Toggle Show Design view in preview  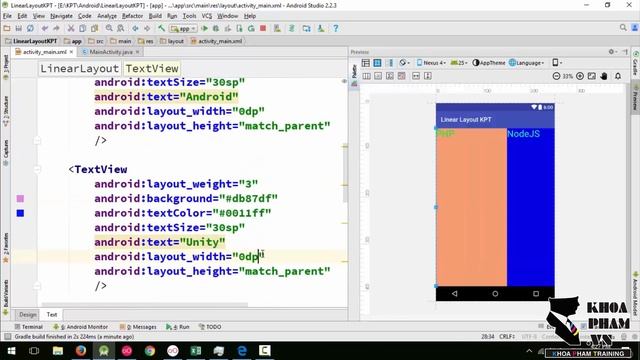click(x=366, y=63)
